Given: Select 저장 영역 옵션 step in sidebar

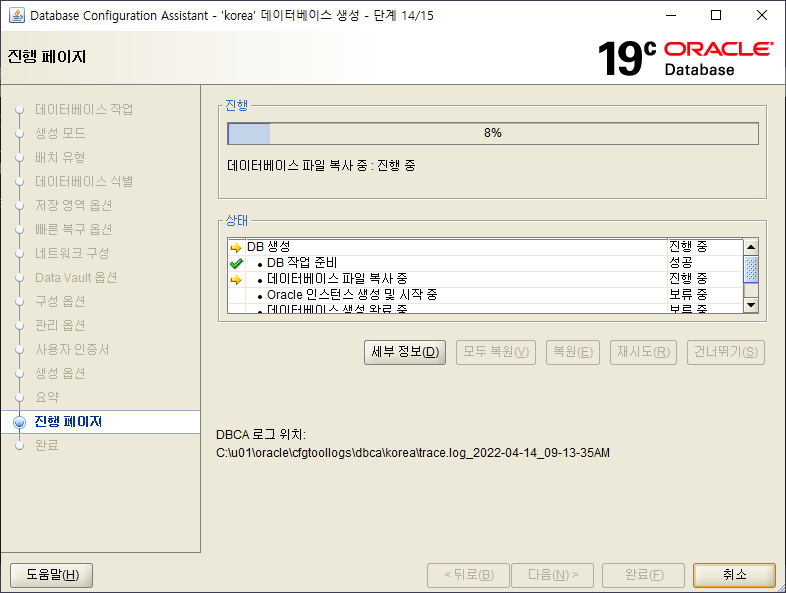Looking at the screenshot, I should pos(74,206).
